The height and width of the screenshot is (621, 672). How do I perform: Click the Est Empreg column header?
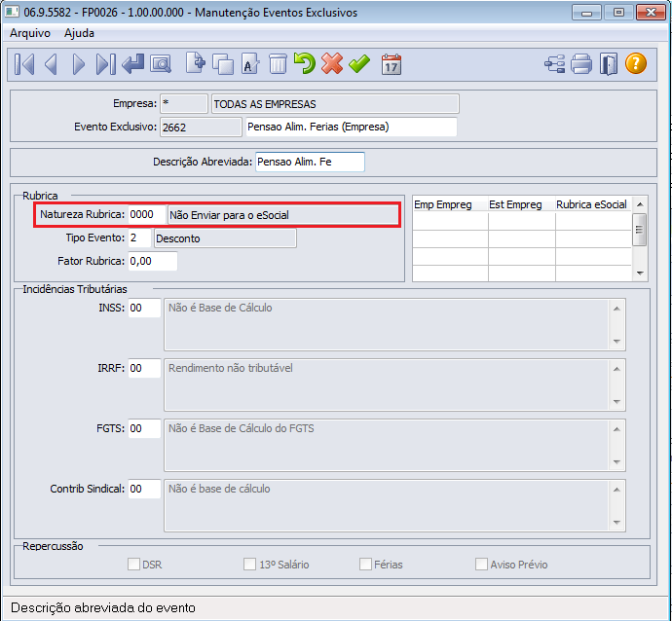522,204
